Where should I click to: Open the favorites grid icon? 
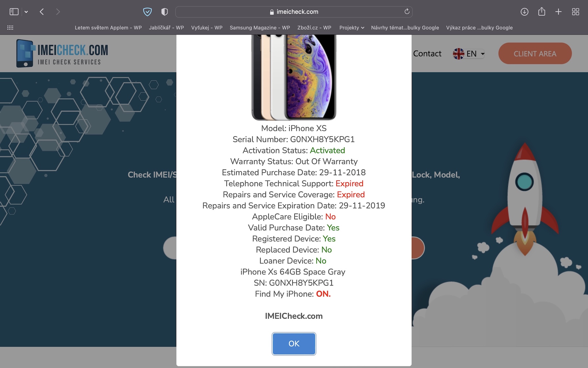pos(10,28)
